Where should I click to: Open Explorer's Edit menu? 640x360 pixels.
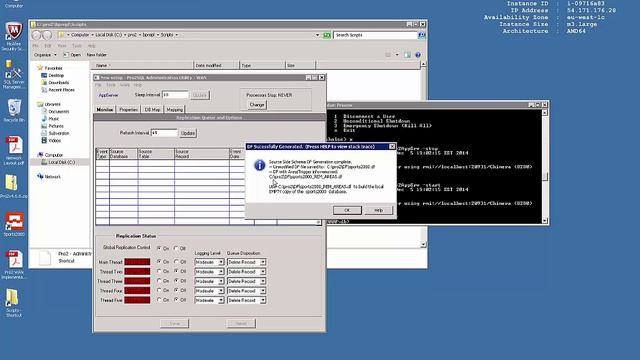(48, 46)
